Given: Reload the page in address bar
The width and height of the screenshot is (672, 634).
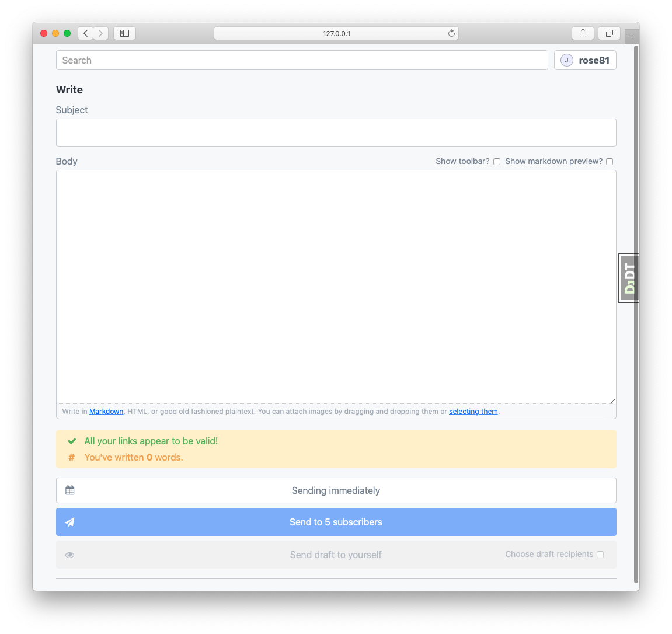Looking at the screenshot, I should pyautogui.click(x=451, y=33).
